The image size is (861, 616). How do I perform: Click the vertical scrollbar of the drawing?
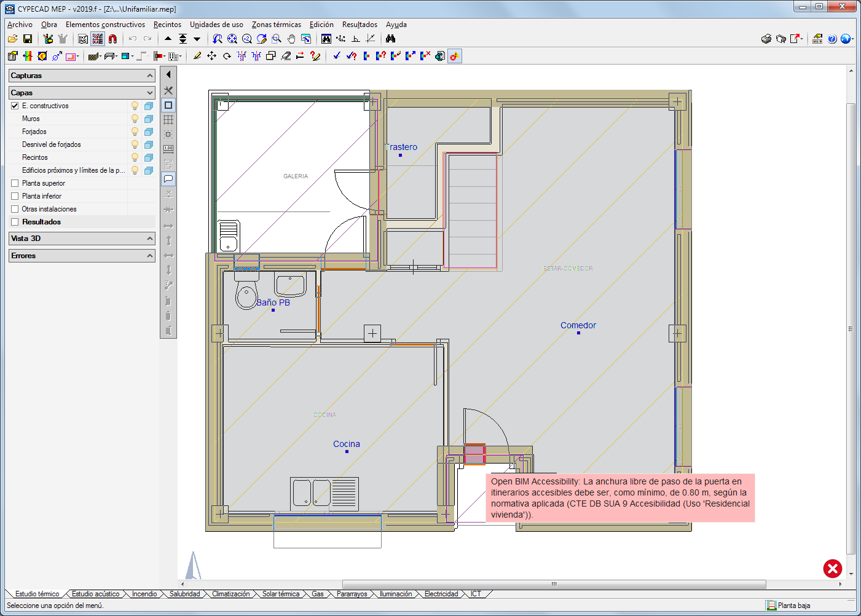tap(851, 329)
